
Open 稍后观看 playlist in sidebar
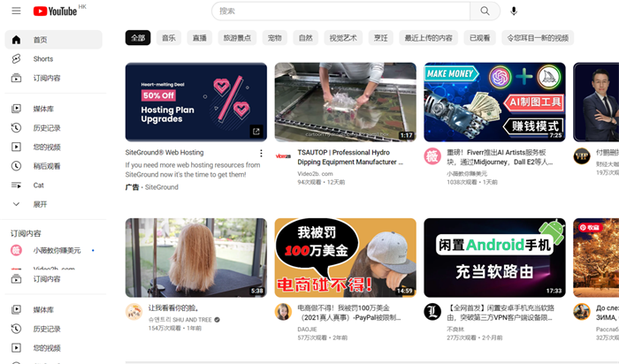[46, 166]
